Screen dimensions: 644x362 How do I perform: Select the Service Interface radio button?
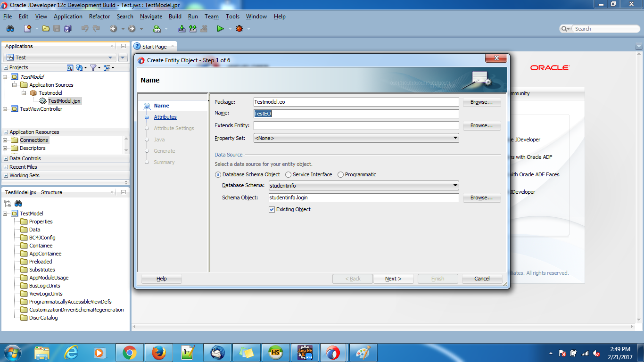tap(288, 174)
